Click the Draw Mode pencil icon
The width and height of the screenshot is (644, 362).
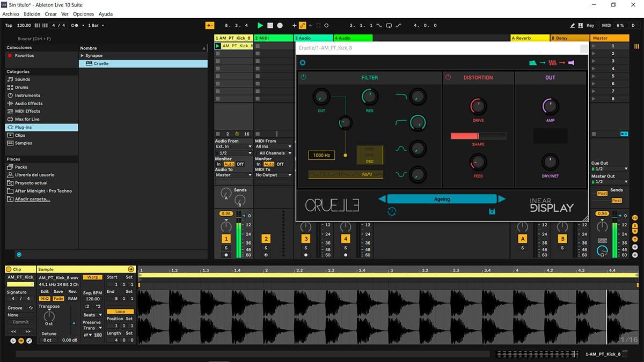[573, 25]
